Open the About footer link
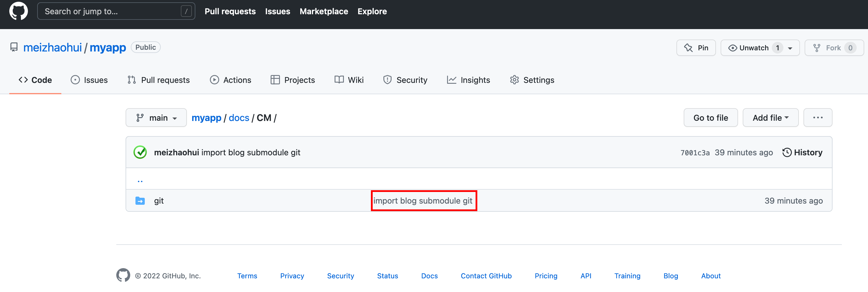Viewport: 868px width, 292px height. click(711, 276)
